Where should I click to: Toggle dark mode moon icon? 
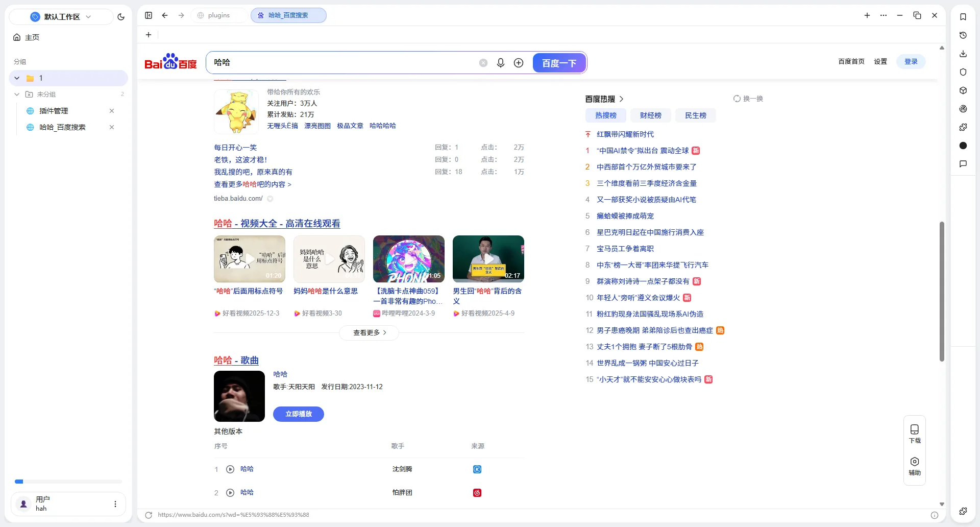click(121, 17)
